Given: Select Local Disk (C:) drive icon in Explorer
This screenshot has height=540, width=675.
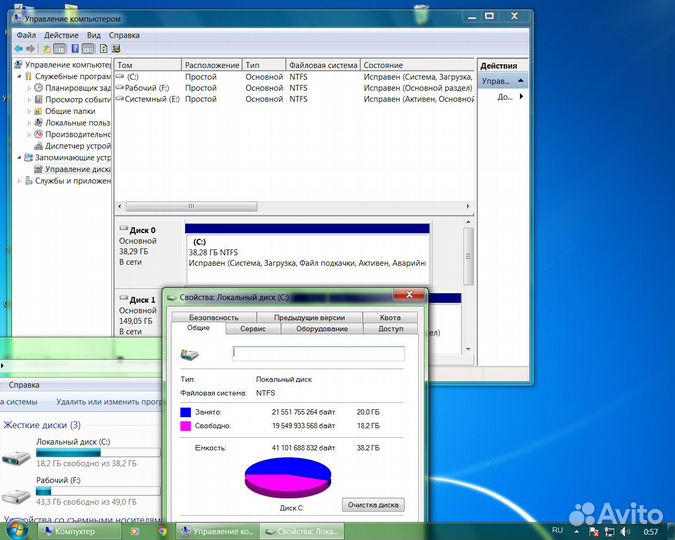Looking at the screenshot, I should click(x=17, y=457).
